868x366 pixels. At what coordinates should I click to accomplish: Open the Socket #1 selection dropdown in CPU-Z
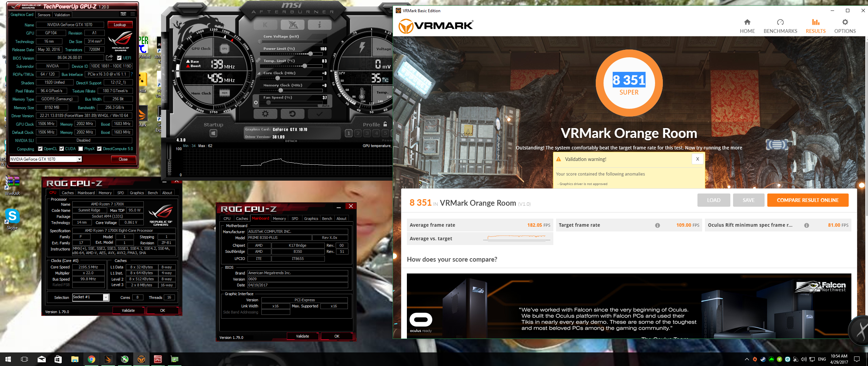point(106,298)
